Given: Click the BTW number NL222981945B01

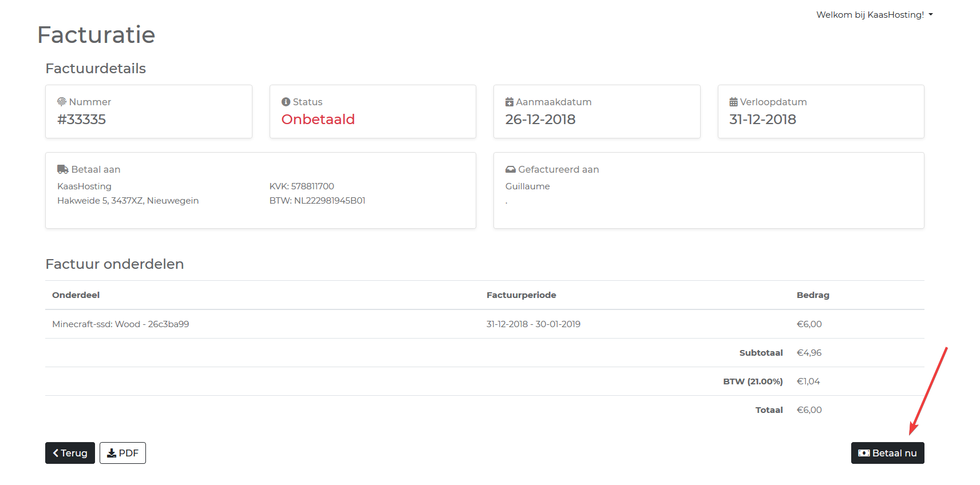Looking at the screenshot, I should tap(329, 201).
